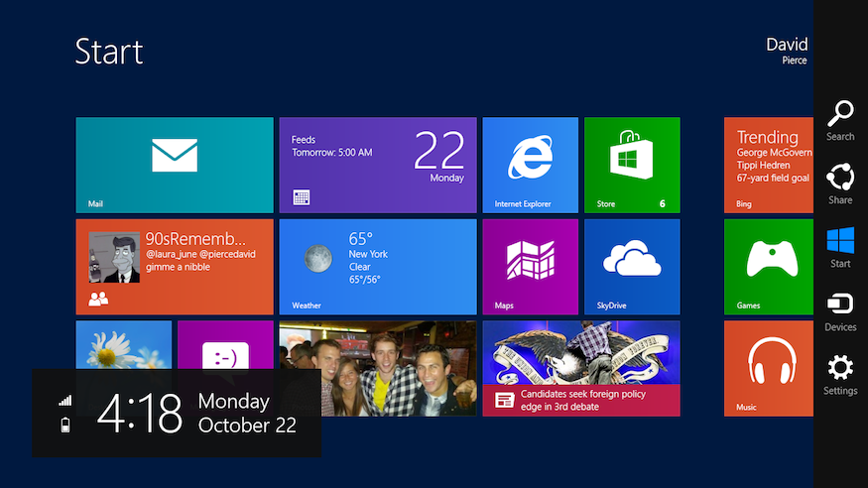
Task: Open the Store tile
Action: pos(631,164)
